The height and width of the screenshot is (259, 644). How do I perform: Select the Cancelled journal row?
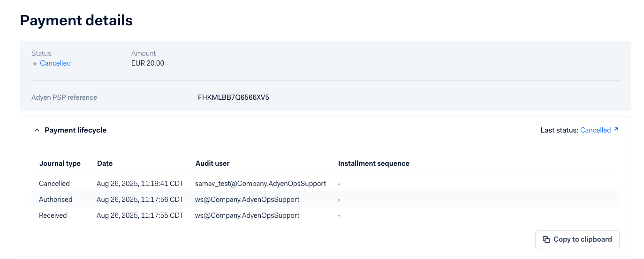pyautogui.click(x=54, y=184)
